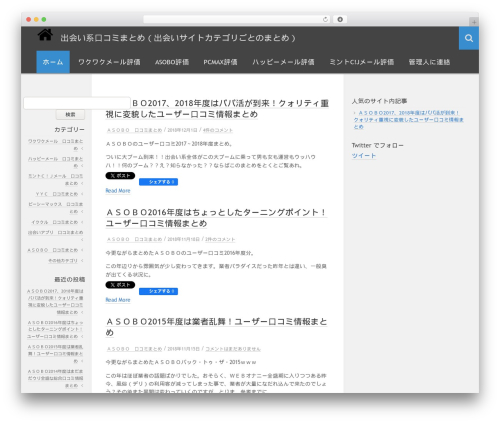
Task: Open 出会いアプリ 口コミまとめ category
Action: (56, 232)
